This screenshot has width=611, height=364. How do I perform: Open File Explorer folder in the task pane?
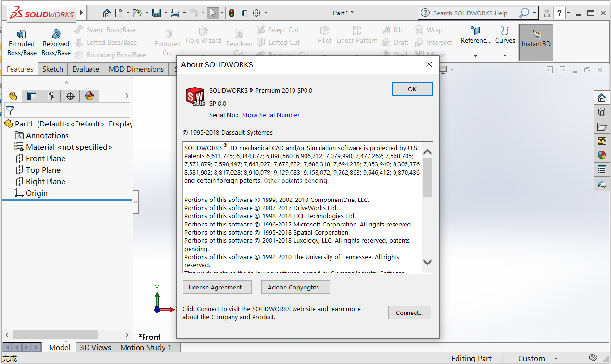tap(602, 127)
